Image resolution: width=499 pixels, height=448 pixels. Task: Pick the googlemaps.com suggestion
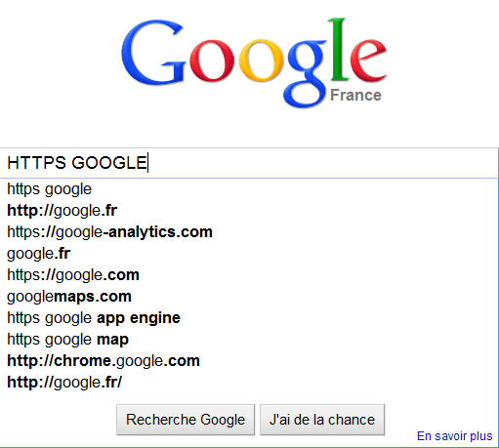pos(249,297)
